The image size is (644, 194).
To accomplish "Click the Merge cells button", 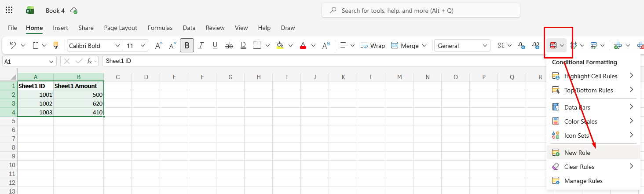I will [x=405, y=45].
